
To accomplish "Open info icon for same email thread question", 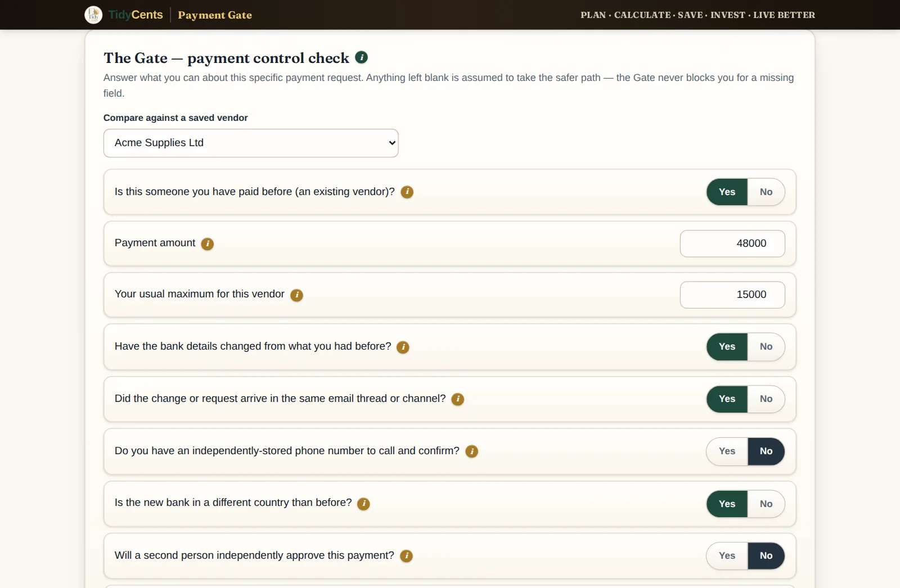I will pos(458,399).
